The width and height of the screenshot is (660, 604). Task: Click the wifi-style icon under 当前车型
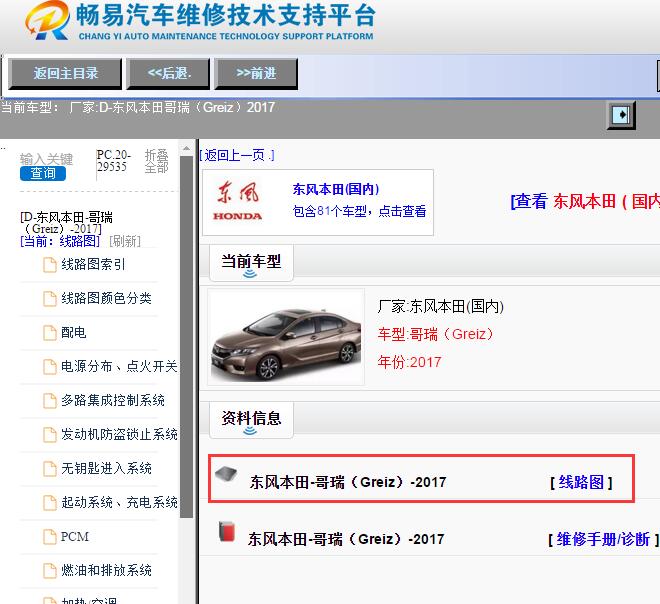click(250, 274)
